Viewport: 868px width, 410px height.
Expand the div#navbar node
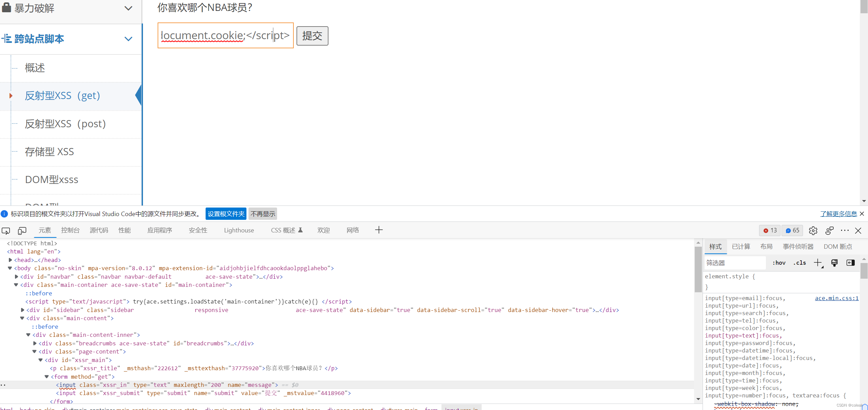pyautogui.click(x=16, y=277)
